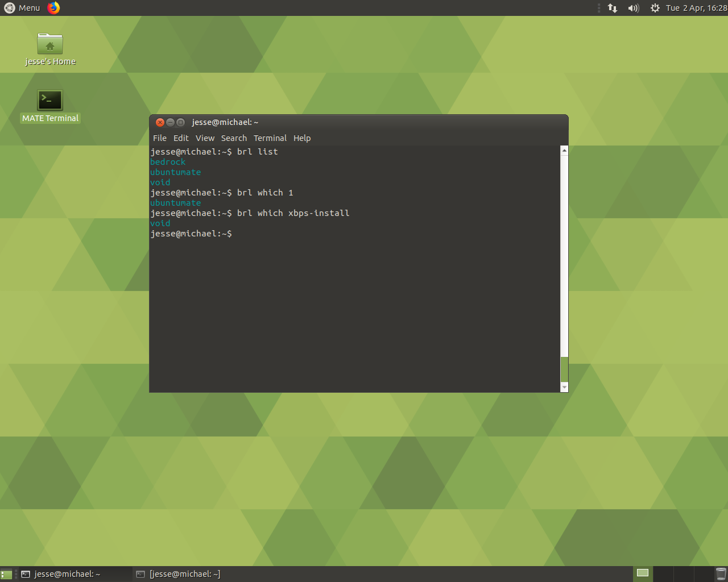Screen dimensions: 728x582
Task: Click the clock showing Tue 2 Apr, 16:28
Action: (x=697, y=8)
